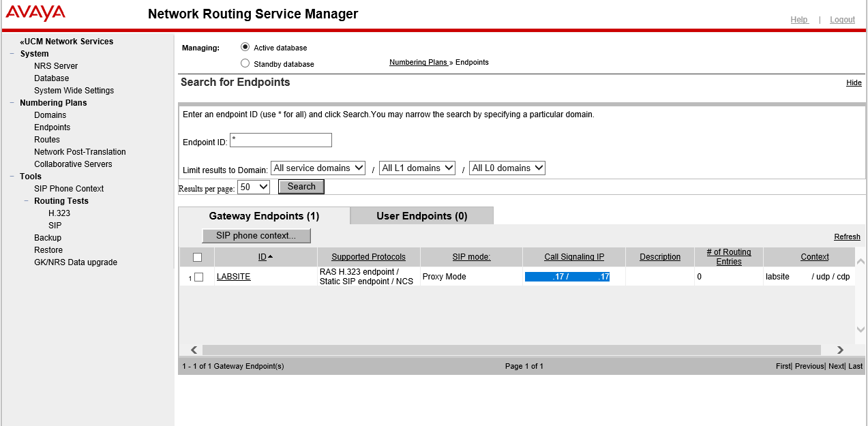Viewport: 868px width, 426px height.
Task: Open System Wide Settings
Action: pos(74,91)
